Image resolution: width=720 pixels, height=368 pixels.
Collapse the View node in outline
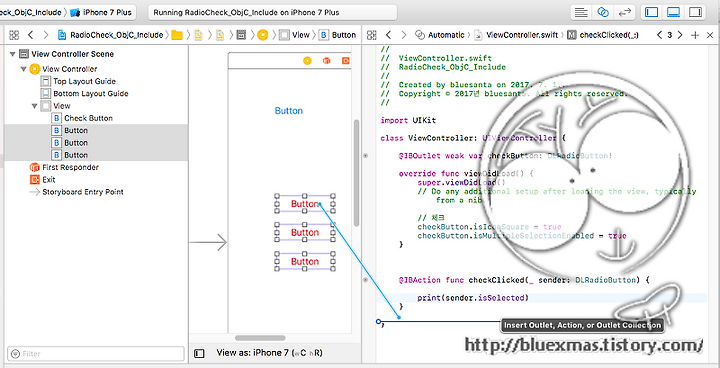point(34,106)
